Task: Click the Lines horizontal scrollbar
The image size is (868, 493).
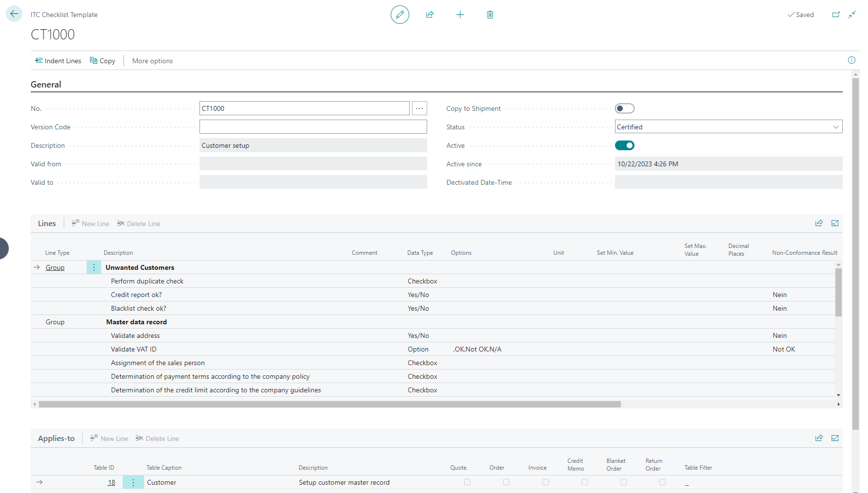Action: click(x=329, y=405)
